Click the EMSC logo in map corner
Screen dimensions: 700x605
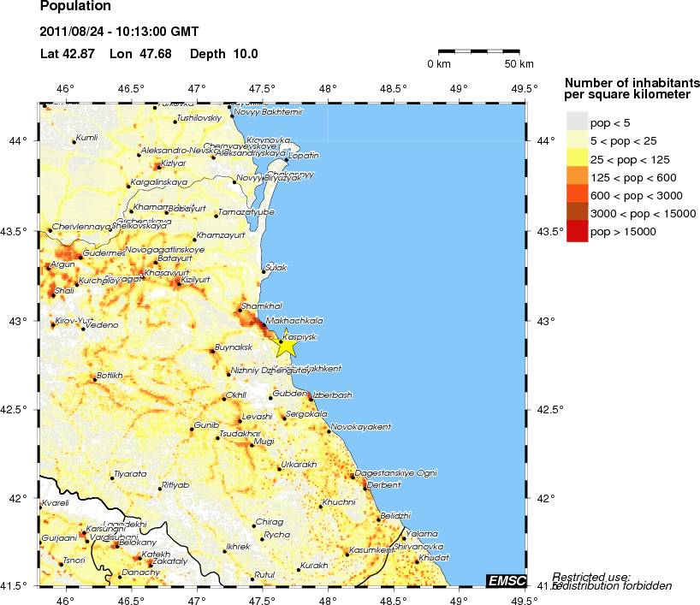pyautogui.click(x=506, y=580)
